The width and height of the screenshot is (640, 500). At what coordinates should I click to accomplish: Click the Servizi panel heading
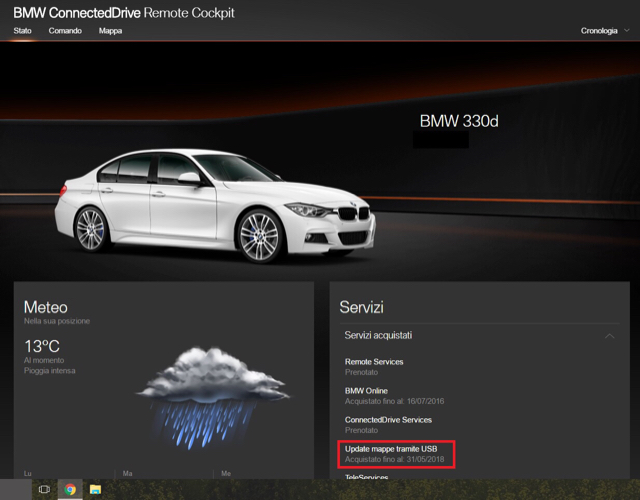tap(361, 307)
